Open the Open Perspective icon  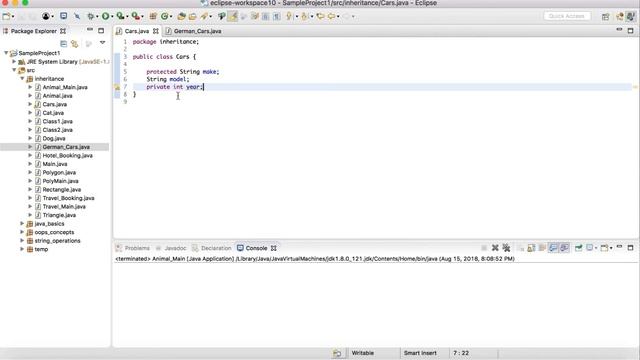click(x=605, y=16)
